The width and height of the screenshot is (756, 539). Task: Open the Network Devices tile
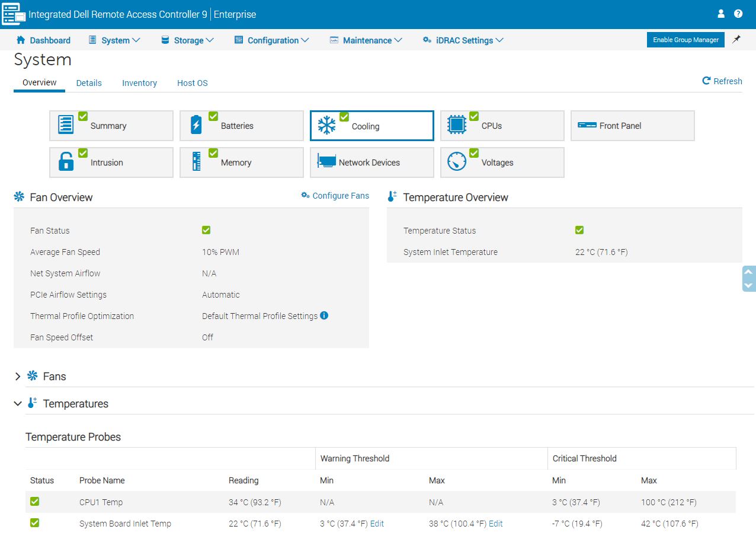pyautogui.click(x=371, y=162)
